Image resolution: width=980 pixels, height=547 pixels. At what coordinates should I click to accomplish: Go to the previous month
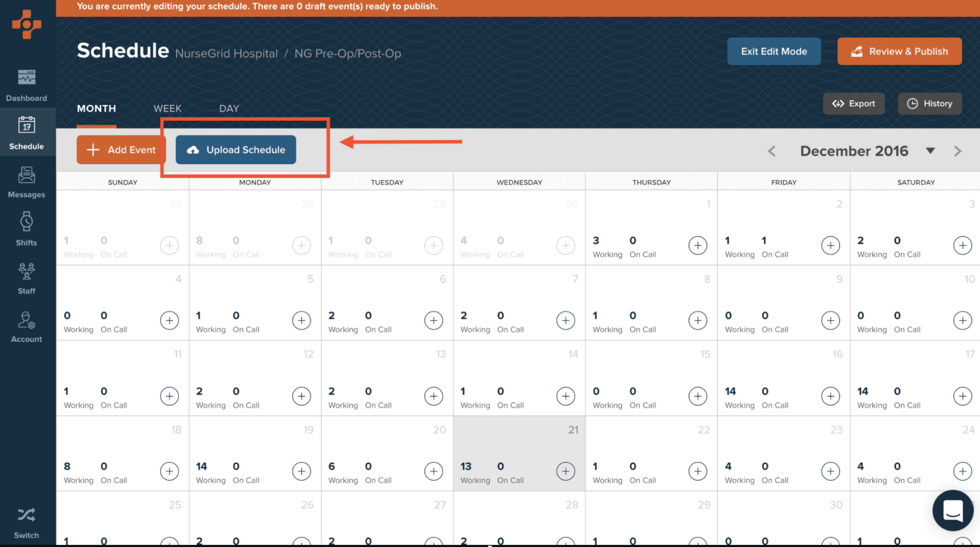click(x=771, y=151)
